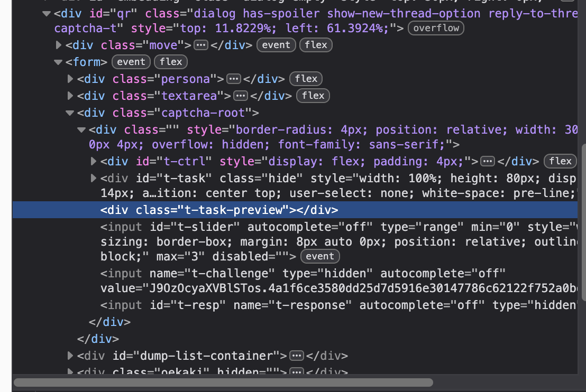Viewport: 586px width, 392px height.
Task: Expand the div class="textarea" node
Action: point(70,96)
